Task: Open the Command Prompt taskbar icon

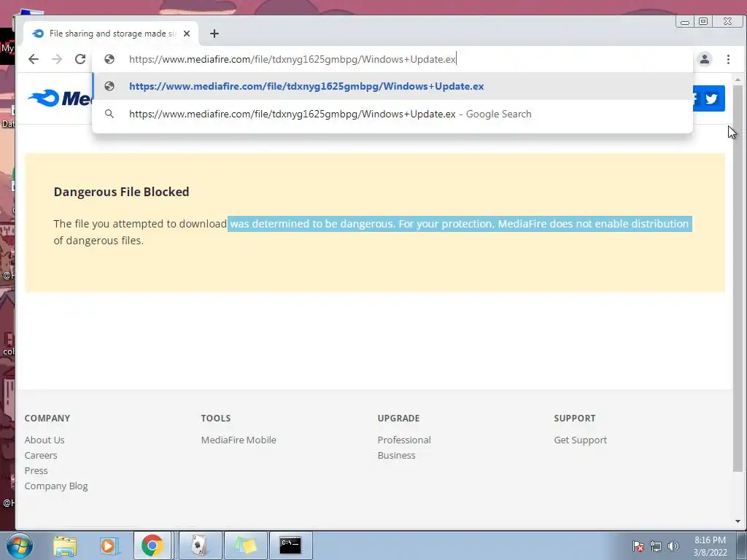Action: coord(290,545)
